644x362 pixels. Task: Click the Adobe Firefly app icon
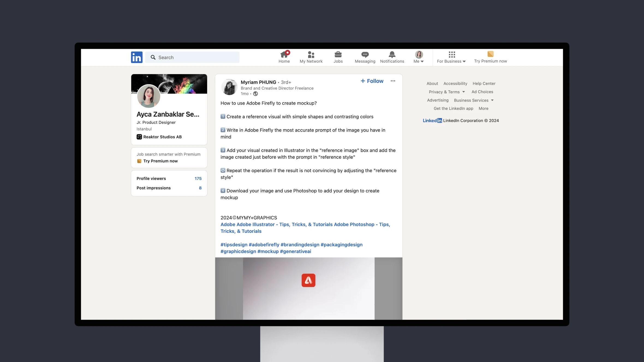[x=308, y=280]
